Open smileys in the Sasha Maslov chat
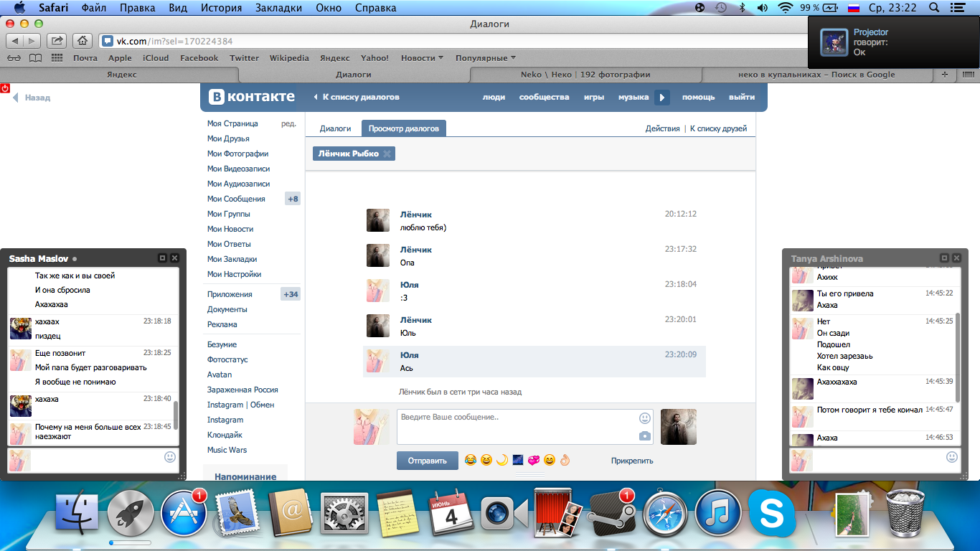 pos(170,456)
